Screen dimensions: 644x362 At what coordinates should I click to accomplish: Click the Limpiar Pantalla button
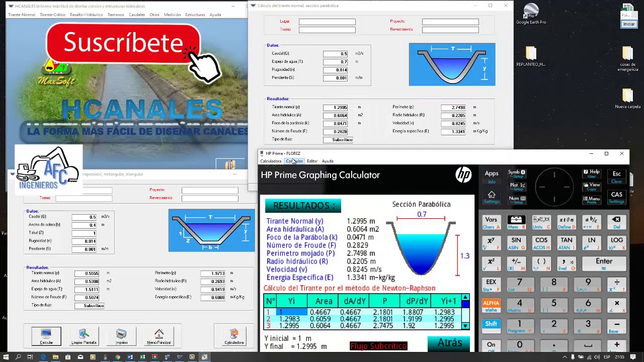pos(84,336)
